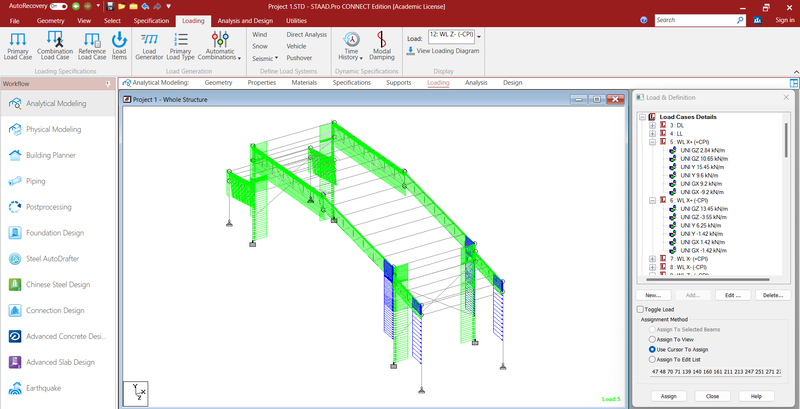The image size is (800, 409).
Task: Click help icon beside search box
Action: (644, 20)
